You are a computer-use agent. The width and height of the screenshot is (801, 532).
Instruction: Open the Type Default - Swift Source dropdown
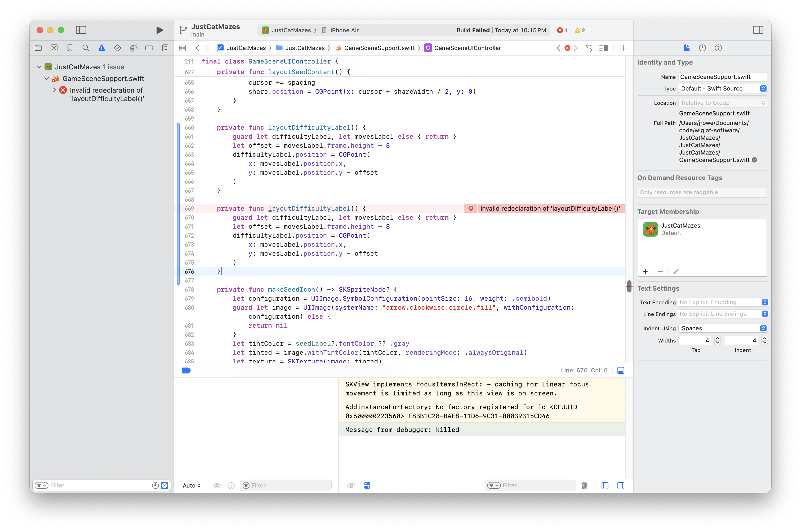pos(723,89)
